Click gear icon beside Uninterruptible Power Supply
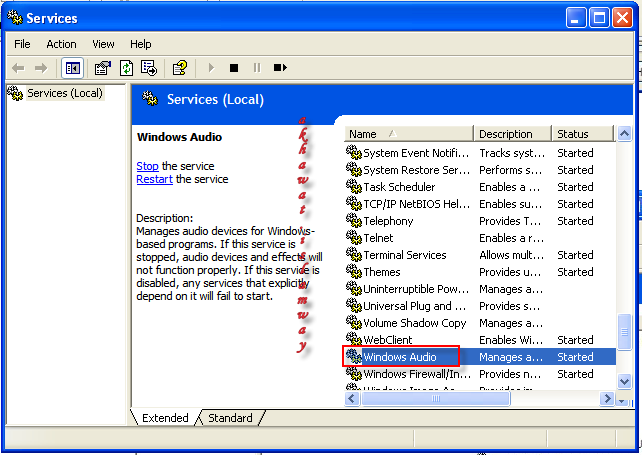The image size is (642, 455). pyautogui.click(x=353, y=288)
